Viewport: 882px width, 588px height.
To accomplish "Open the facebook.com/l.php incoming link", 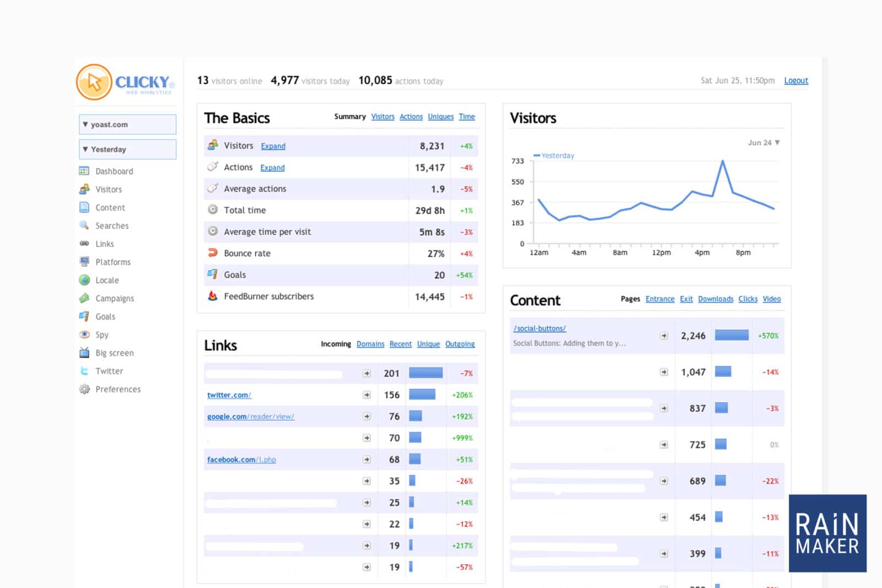I will pos(241,460).
